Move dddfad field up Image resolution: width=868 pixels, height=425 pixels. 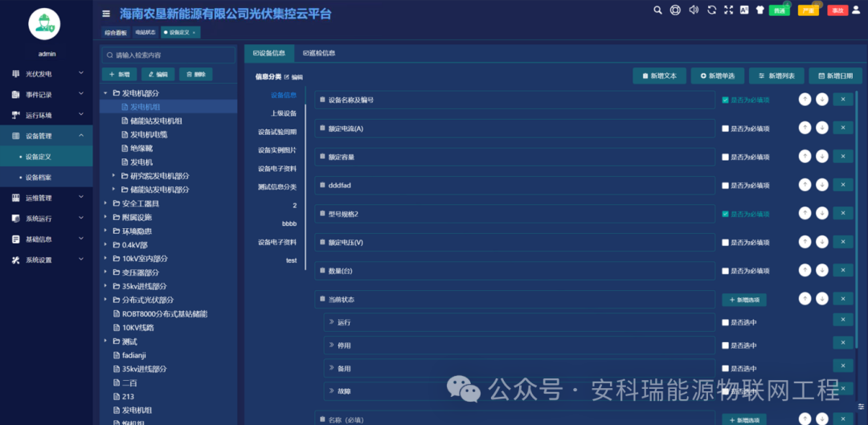pyautogui.click(x=805, y=186)
